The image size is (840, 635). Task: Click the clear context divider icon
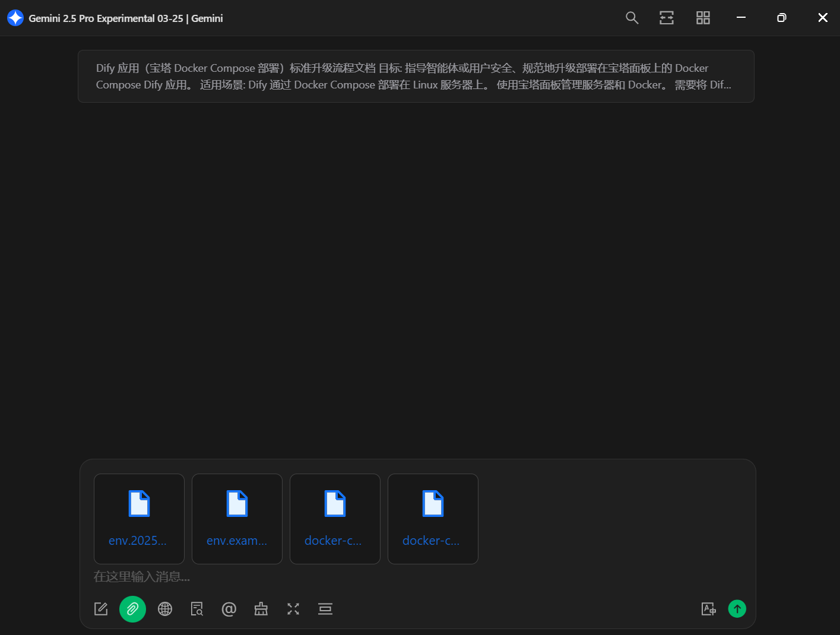[325, 609]
